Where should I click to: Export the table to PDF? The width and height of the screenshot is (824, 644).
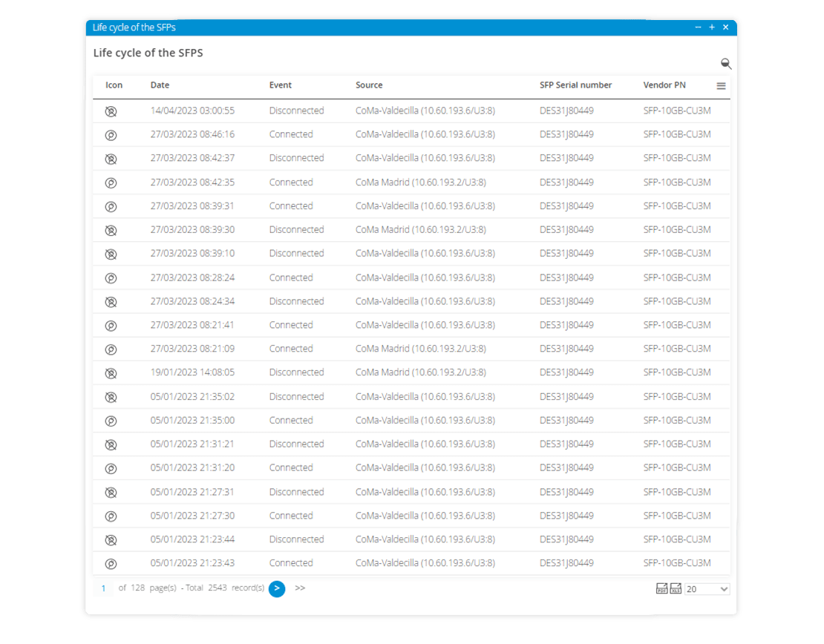pyautogui.click(x=661, y=588)
